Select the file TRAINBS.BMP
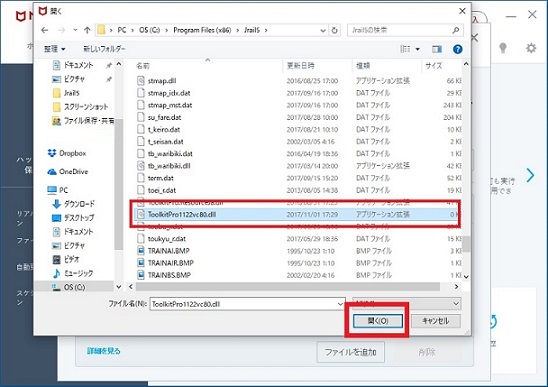This screenshot has width=548, height=387. click(169, 275)
